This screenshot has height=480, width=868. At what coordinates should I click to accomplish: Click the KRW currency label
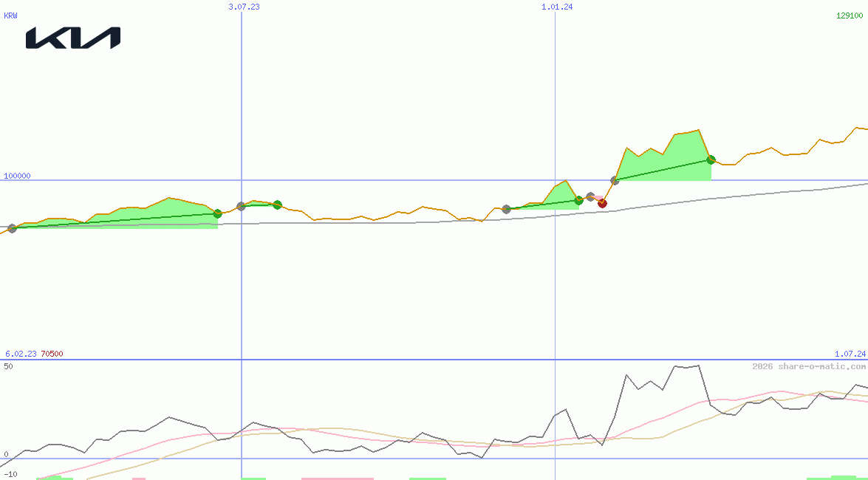click(11, 16)
